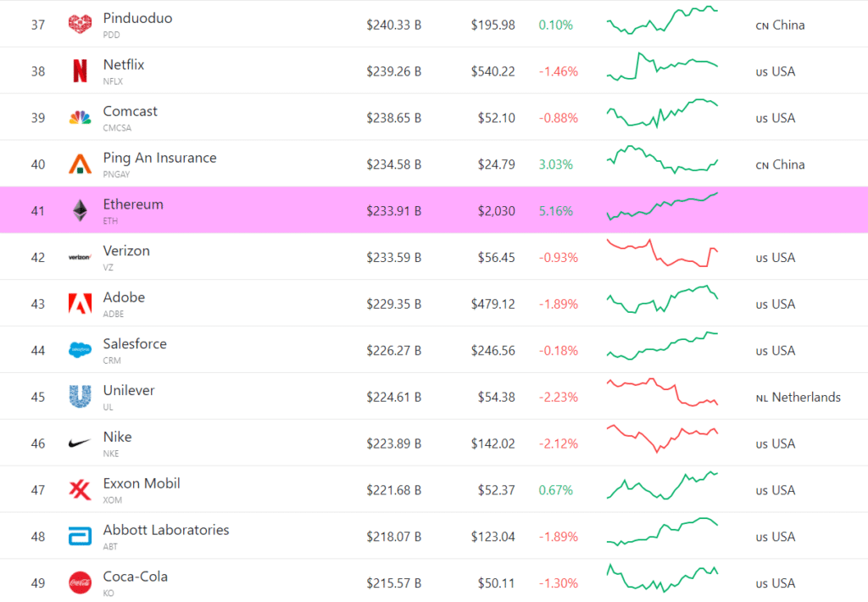Screen dimensions: 868x602
Task: Click Netflix share price $540.22
Action: coord(492,71)
